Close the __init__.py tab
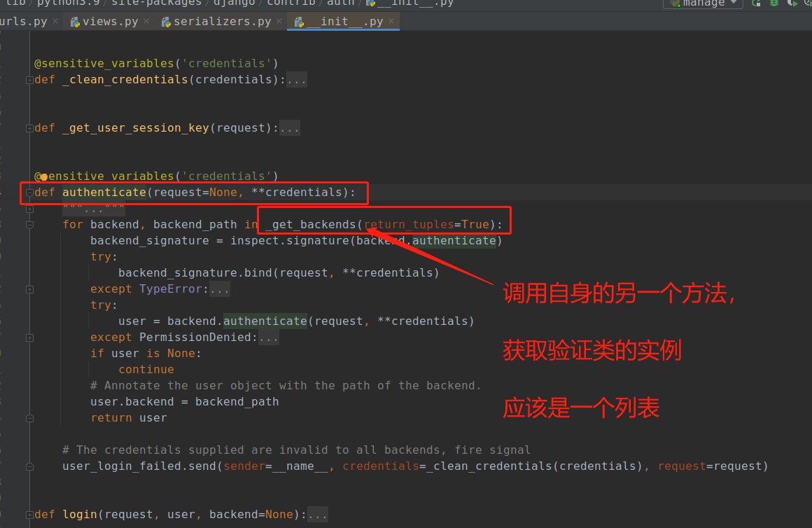 coord(391,21)
